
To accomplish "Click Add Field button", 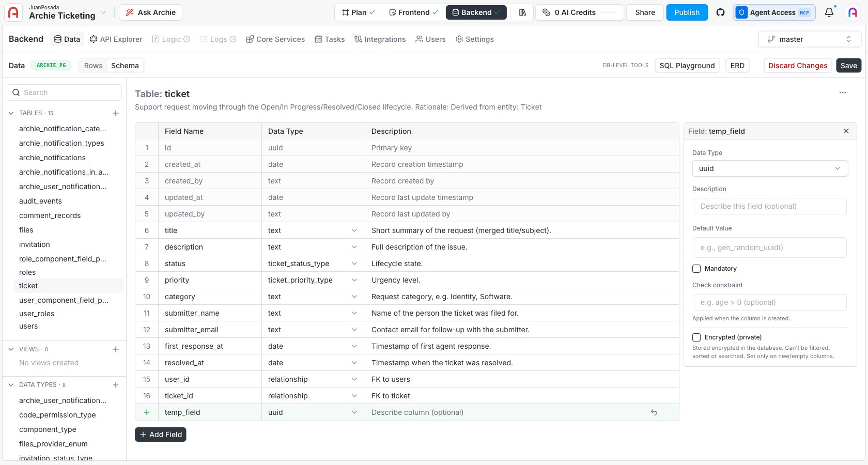I will [x=161, y=435].
